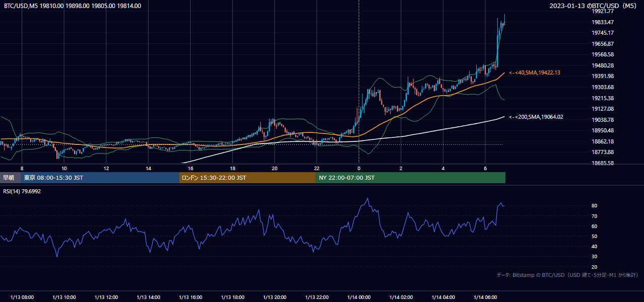Click bottom axis label 1/14 02:00
The height and width of the screenshot is (302, 644).
(x=401, y=297)
